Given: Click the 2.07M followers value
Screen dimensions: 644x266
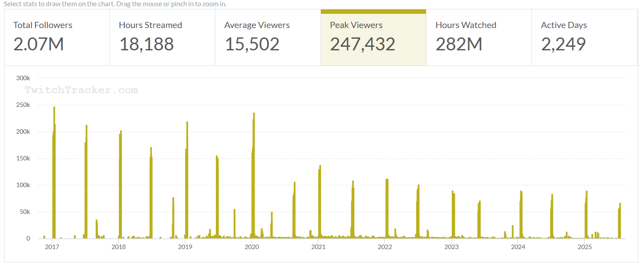Looking at the screenshot, I should 38,44.
